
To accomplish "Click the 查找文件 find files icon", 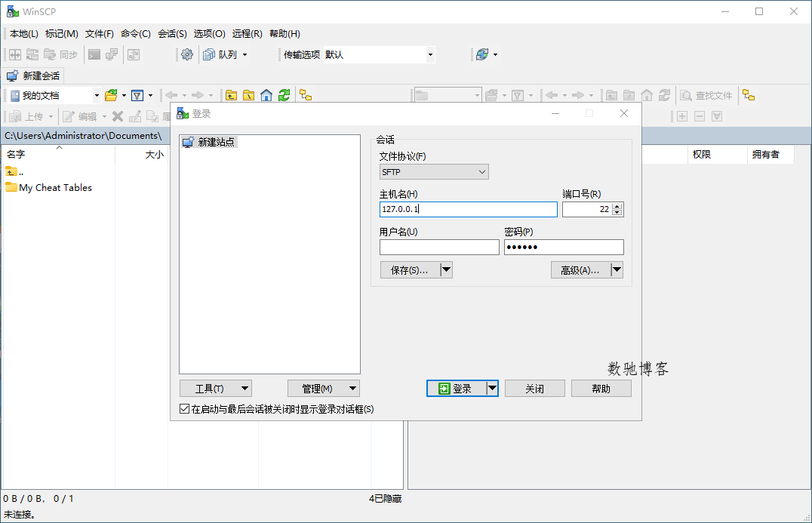I will click(x=686, y=95).
